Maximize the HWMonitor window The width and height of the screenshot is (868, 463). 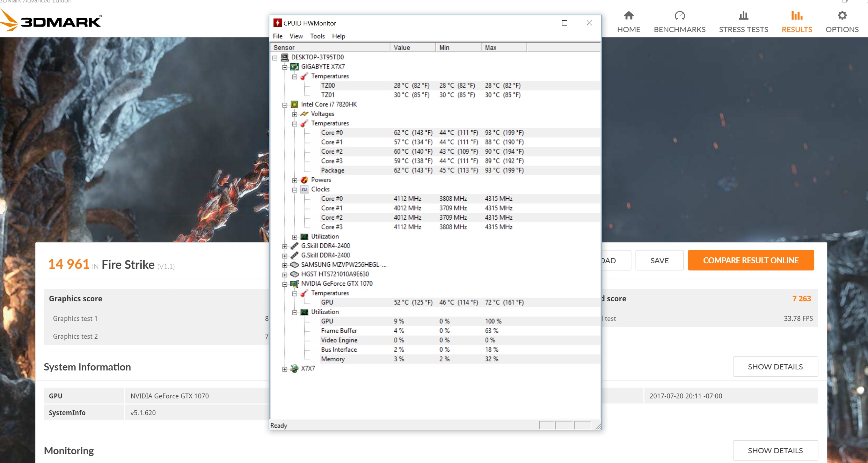564,23
